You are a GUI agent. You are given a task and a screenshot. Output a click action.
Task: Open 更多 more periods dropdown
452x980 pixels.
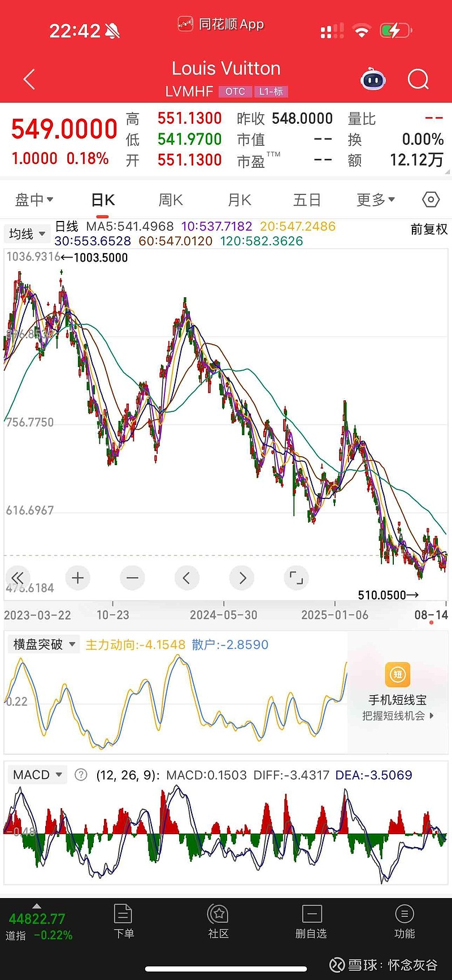tap(376, 200)
